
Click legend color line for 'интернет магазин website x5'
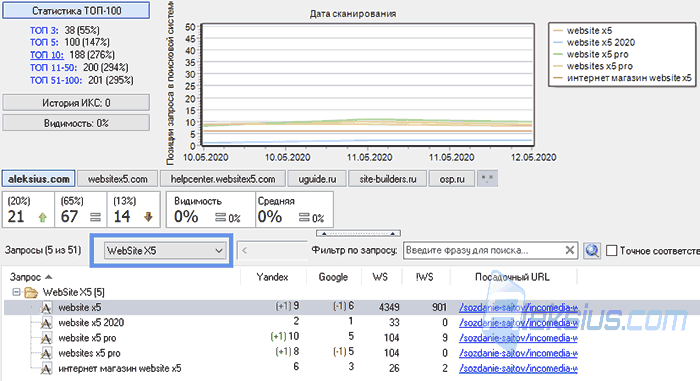(558, 78)
